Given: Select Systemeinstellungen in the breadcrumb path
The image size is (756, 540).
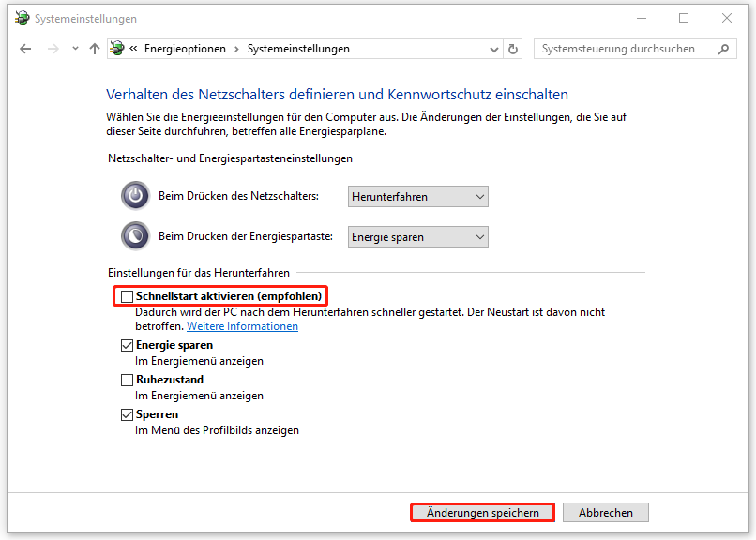Looking at the screenshot, I should pos(300,48).
